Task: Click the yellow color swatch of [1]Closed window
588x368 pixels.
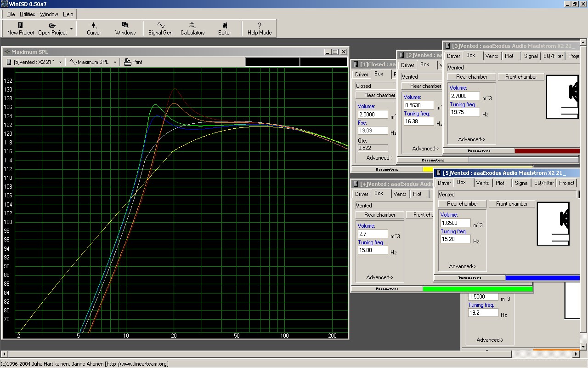Action: coord(428,169)
